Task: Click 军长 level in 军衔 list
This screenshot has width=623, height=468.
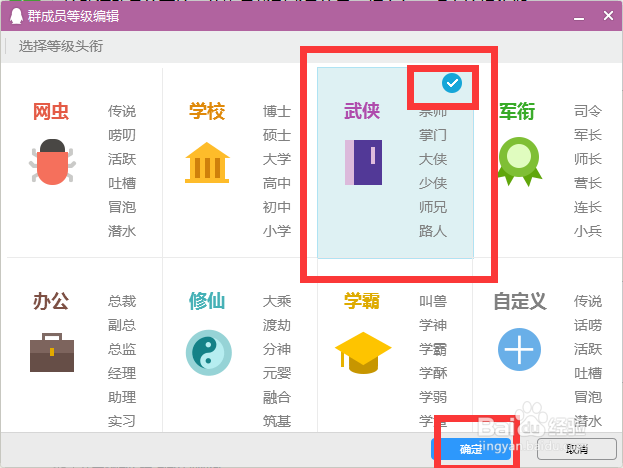Action: [588, 135]
